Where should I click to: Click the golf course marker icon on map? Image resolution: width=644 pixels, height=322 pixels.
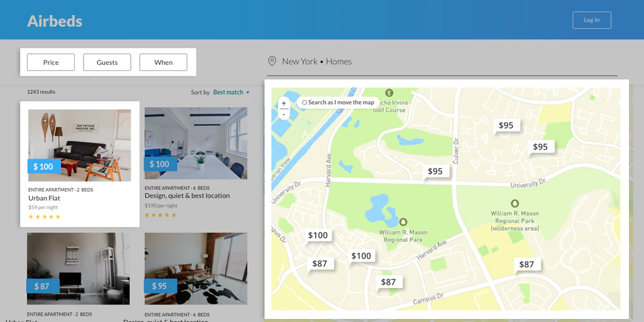pos(389,93)
